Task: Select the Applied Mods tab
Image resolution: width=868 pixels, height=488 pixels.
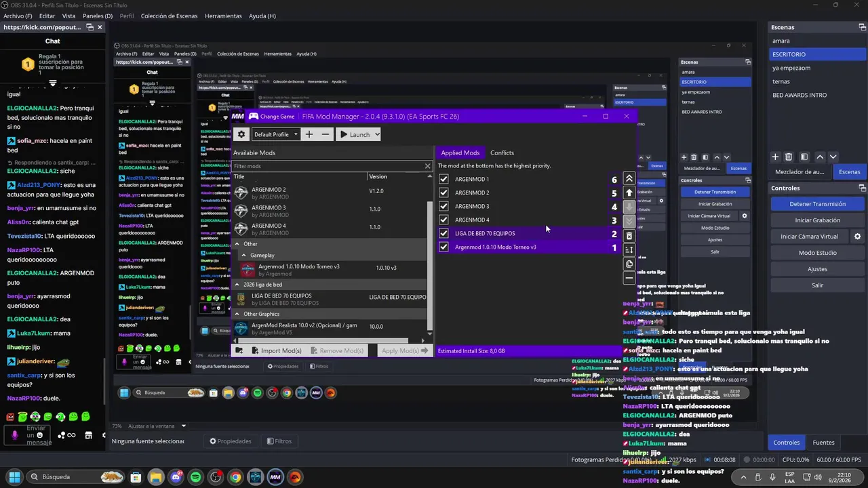Action: tap(460, 152)
